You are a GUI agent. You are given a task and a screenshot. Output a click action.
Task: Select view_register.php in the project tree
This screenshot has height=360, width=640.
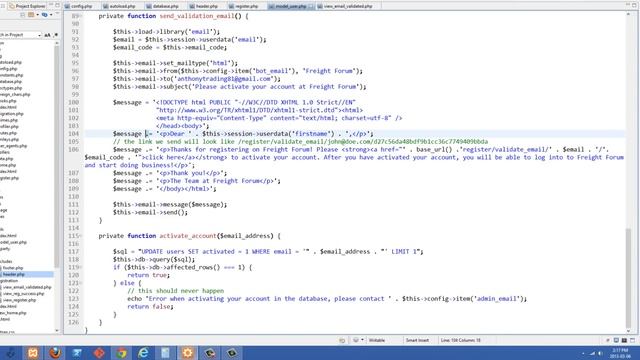tap(20, 300)
